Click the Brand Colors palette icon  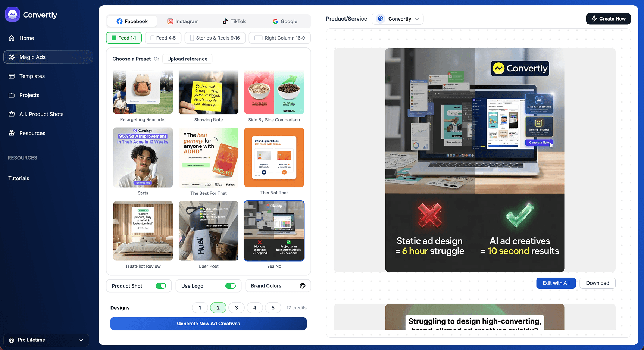[x=303, y=286]
